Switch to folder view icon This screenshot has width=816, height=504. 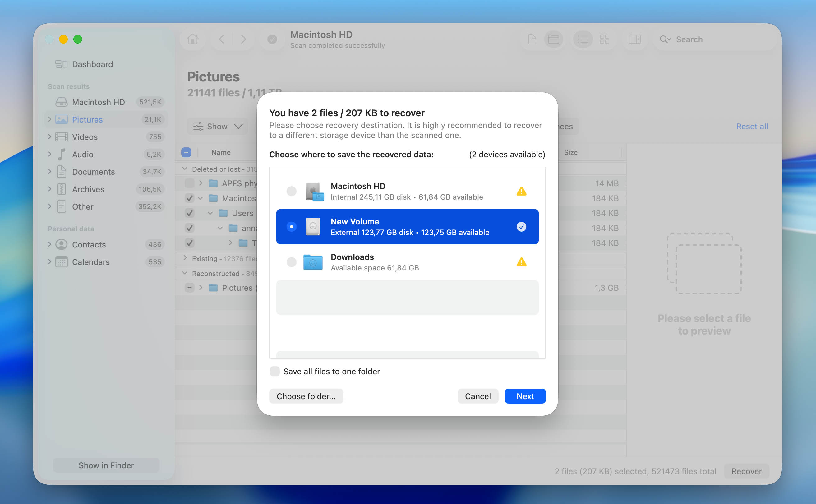[x=553, y=39]
